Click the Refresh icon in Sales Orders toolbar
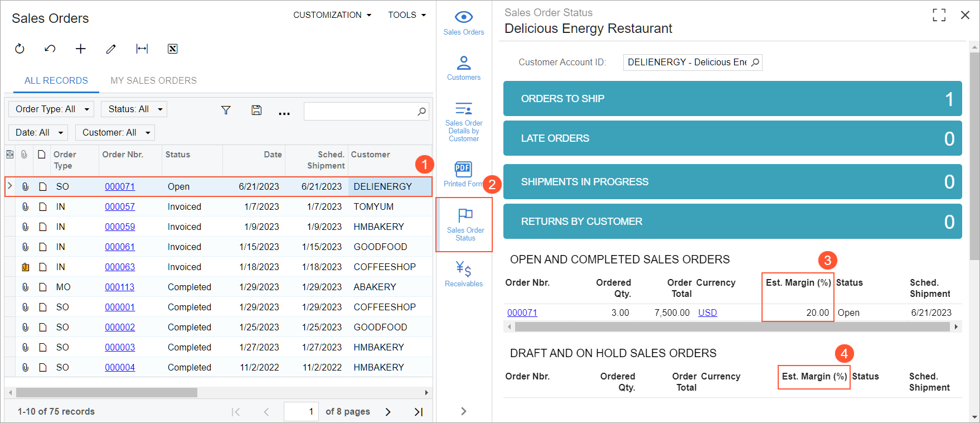The image size is (980, 423). point(20,49)
